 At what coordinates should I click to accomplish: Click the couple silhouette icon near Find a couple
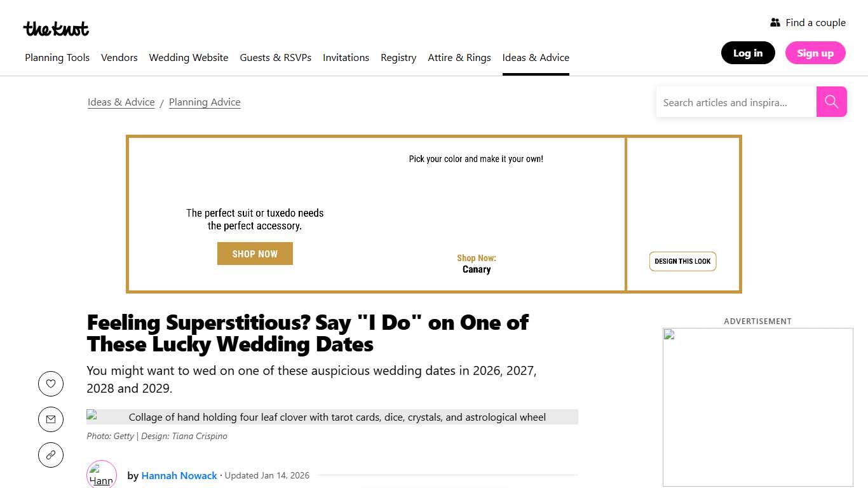coord(776,22)
